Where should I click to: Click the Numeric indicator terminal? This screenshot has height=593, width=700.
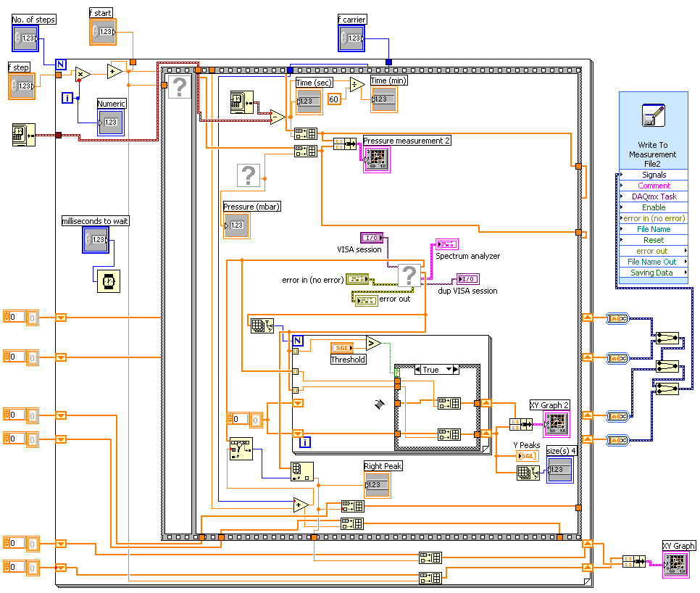pyautogui.click(x=111, y=123)
